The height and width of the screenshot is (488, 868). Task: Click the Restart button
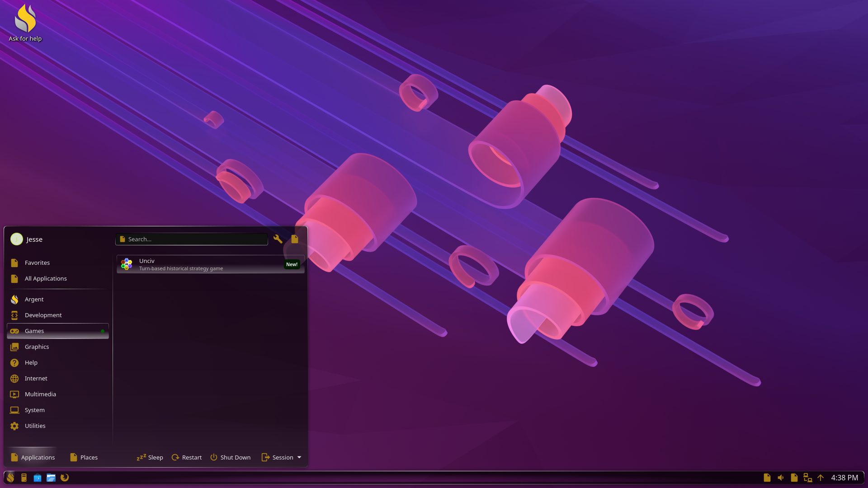tap(187, 457)
